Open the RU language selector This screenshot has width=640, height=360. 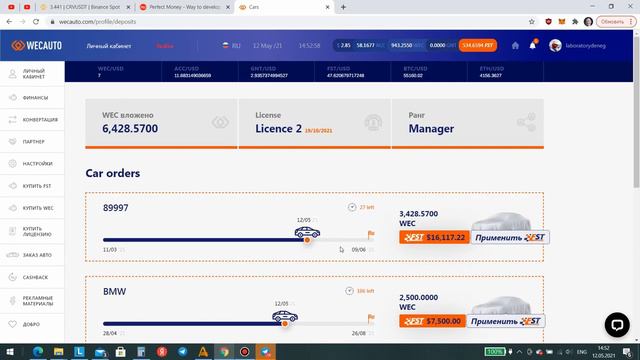click(x=231, y=45)
